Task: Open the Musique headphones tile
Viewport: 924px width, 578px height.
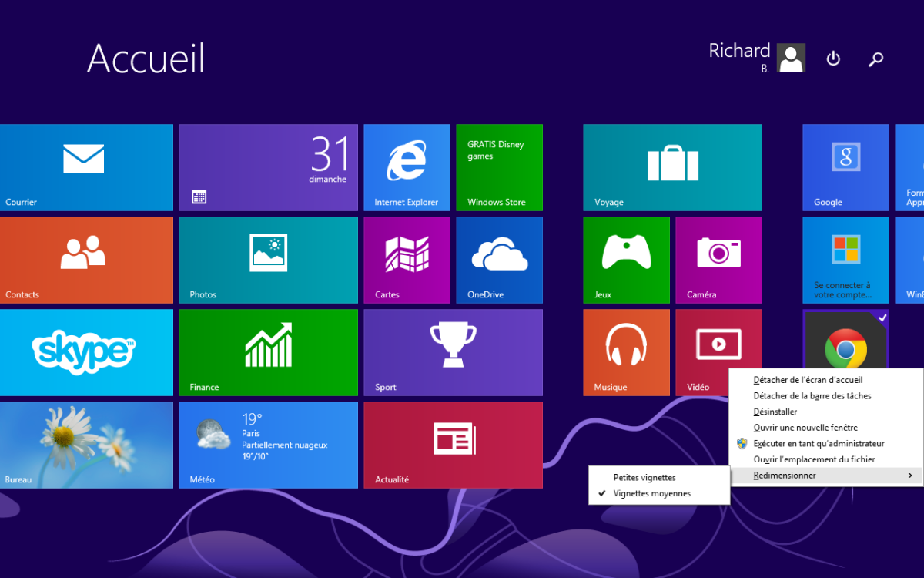Action: [626, 352]
